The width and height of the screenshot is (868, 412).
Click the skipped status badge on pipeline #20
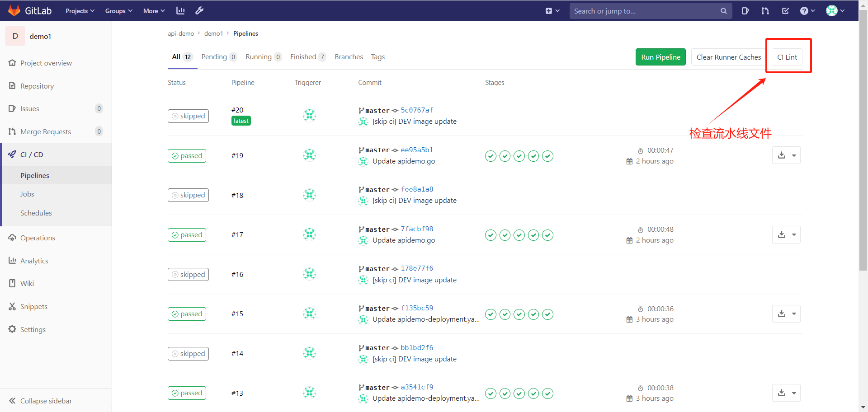click(x=188, y=116)
